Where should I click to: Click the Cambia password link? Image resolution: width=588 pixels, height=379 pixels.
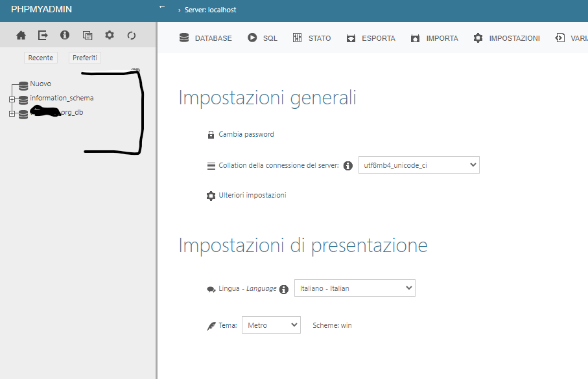pyautogui.click(x=246, y=135)
